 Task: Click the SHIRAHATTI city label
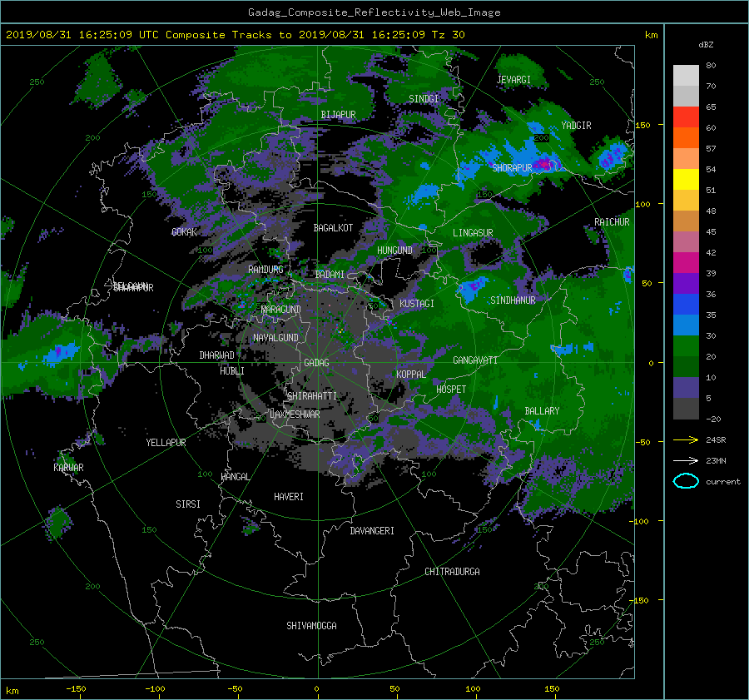tap(312, 396)
